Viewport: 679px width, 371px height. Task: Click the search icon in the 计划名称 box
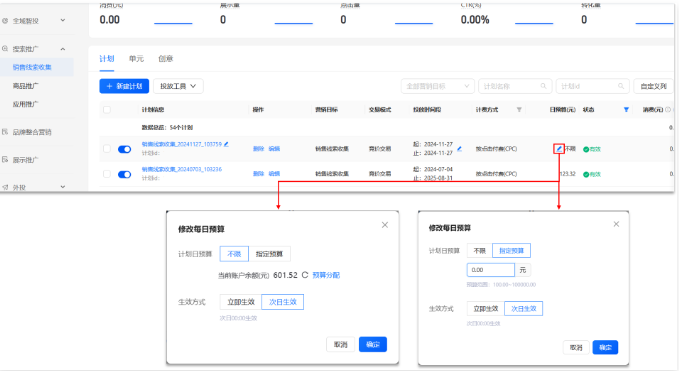(x=543, y=86)
